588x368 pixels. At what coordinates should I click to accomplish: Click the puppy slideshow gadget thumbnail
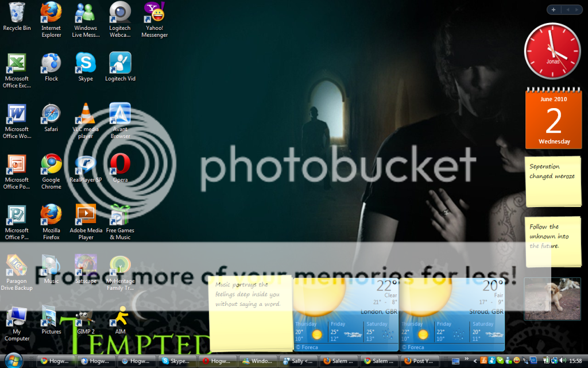click(552, 299)
